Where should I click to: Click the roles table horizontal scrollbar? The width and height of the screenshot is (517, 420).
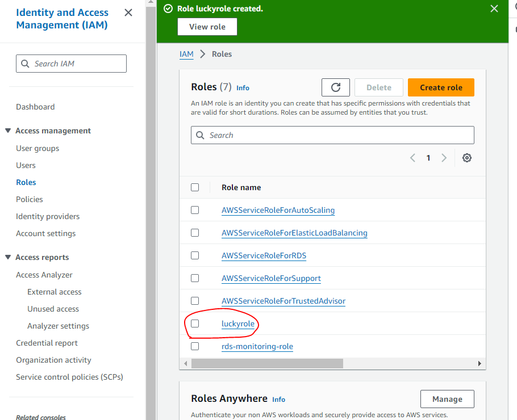click(x=267, y=364)
